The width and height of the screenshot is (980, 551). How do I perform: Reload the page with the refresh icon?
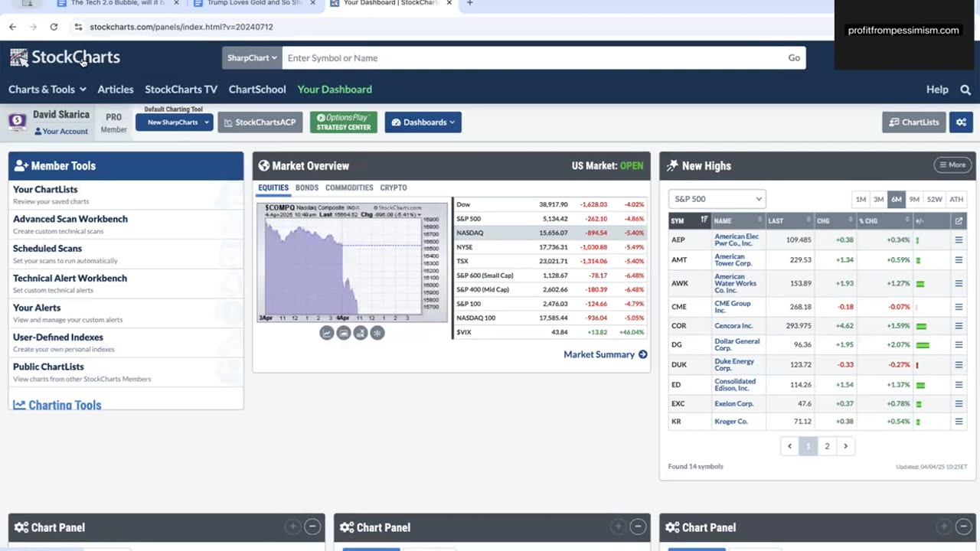54,27
